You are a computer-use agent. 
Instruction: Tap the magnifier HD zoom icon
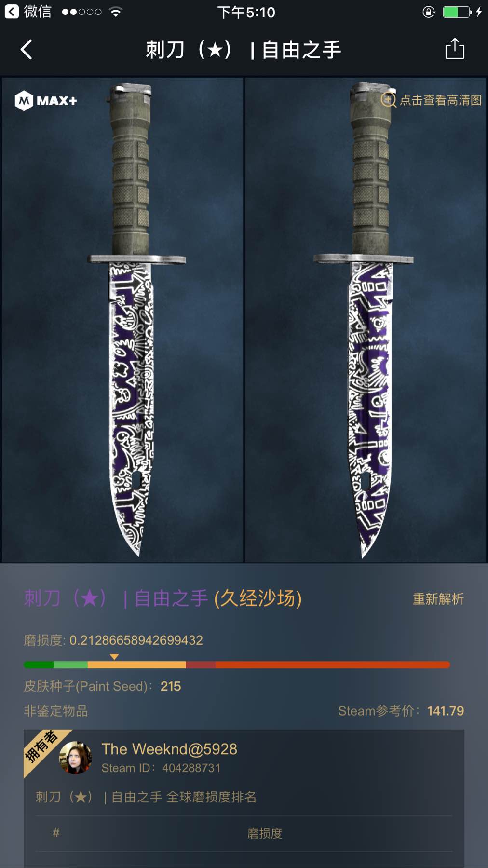388,100
